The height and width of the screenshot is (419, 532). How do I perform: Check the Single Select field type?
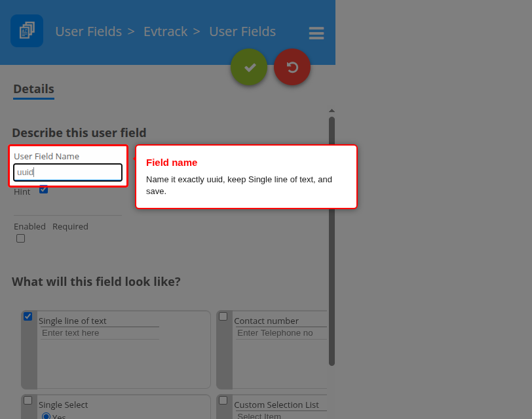(x=28, y=401)
